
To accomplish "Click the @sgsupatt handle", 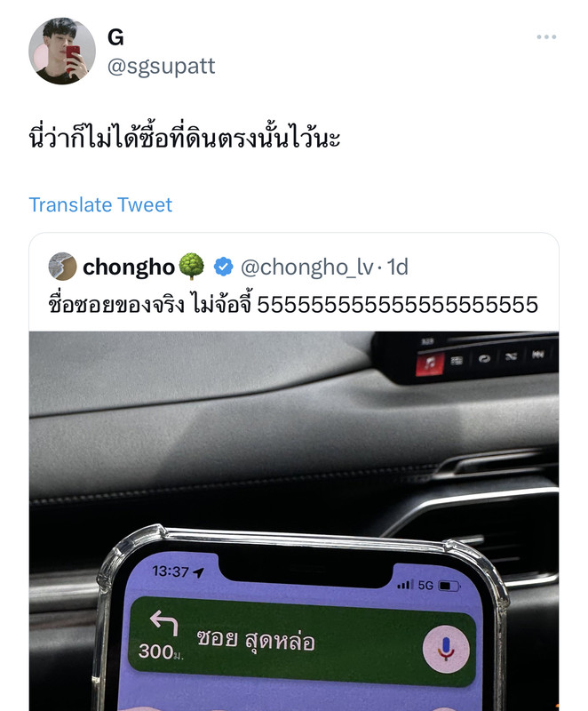I will (x=162, y=66).
